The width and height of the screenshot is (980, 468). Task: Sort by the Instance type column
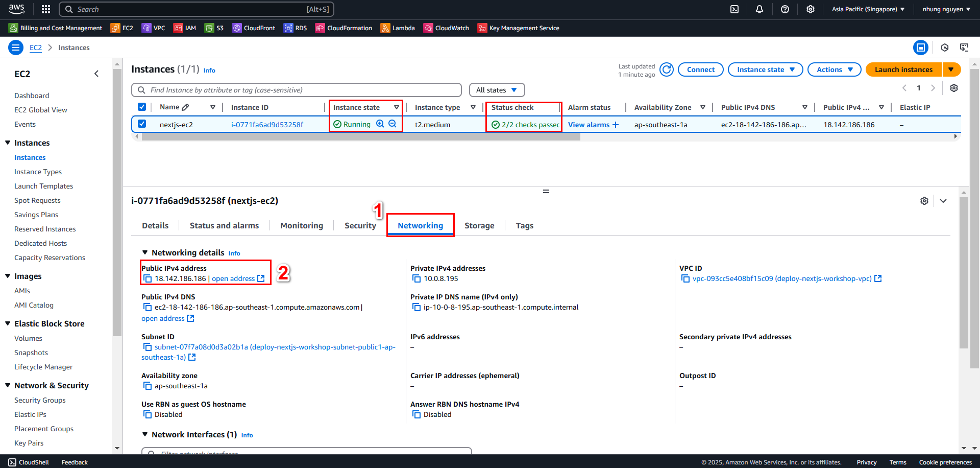[473, 107]
